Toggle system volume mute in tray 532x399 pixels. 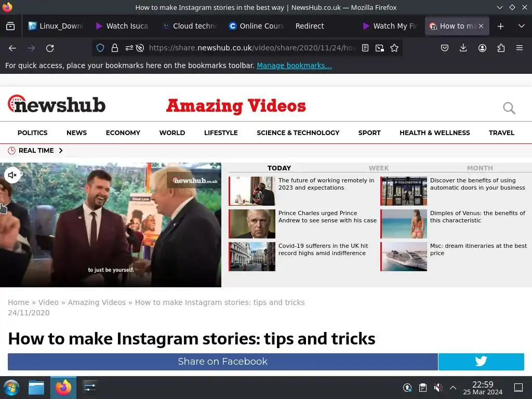(438, 388)
